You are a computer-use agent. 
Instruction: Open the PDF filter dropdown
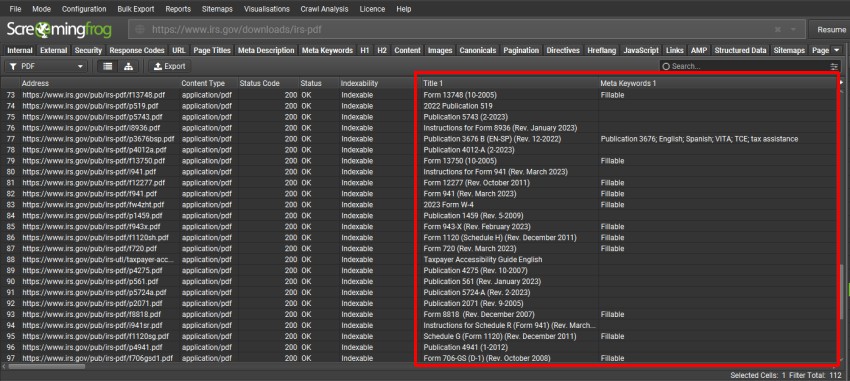click(x=47, y=66)
